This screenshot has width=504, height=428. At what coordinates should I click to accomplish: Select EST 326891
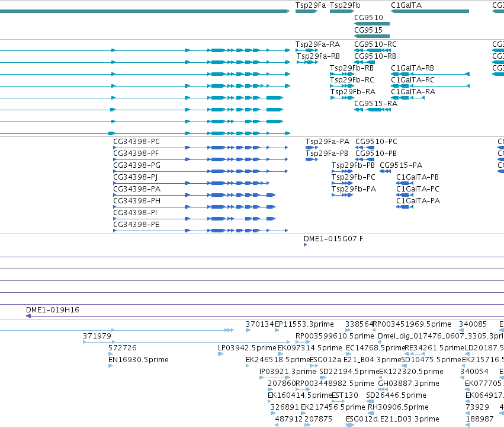pyautogui.click(x=273, y=413)
